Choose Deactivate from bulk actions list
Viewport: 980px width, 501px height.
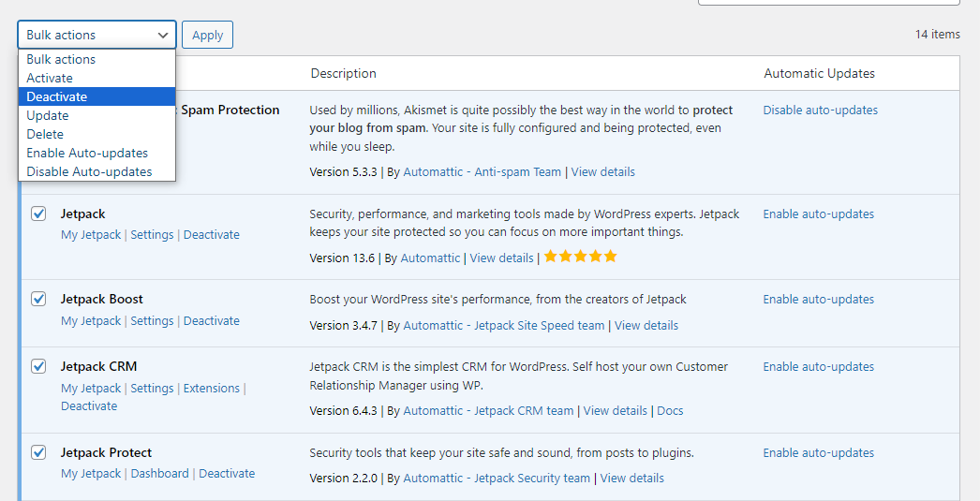pyautogui.click(x=97, y=96)
